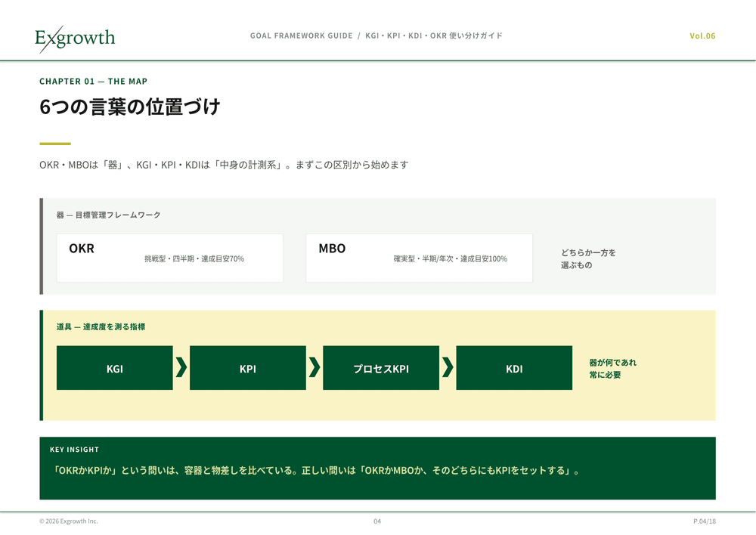
Task: Click the © 2026 Exgrowth Inc. footer
Action: click(x=69, y=521)
